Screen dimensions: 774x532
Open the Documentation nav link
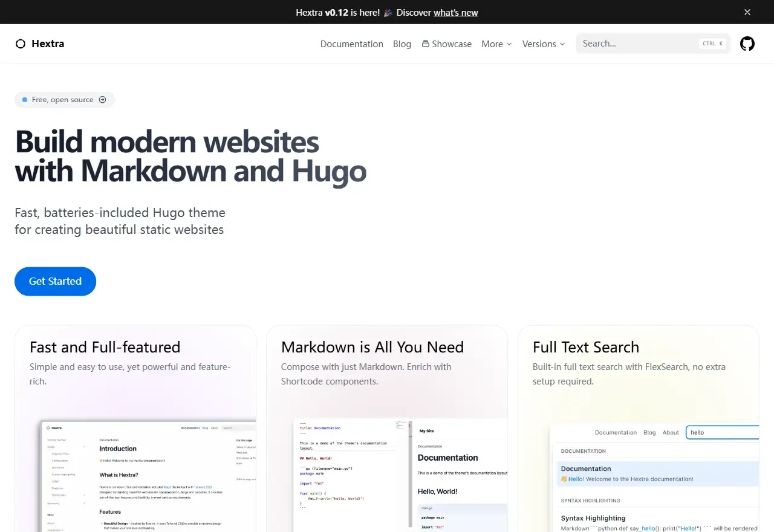click(x=352, y=44)
